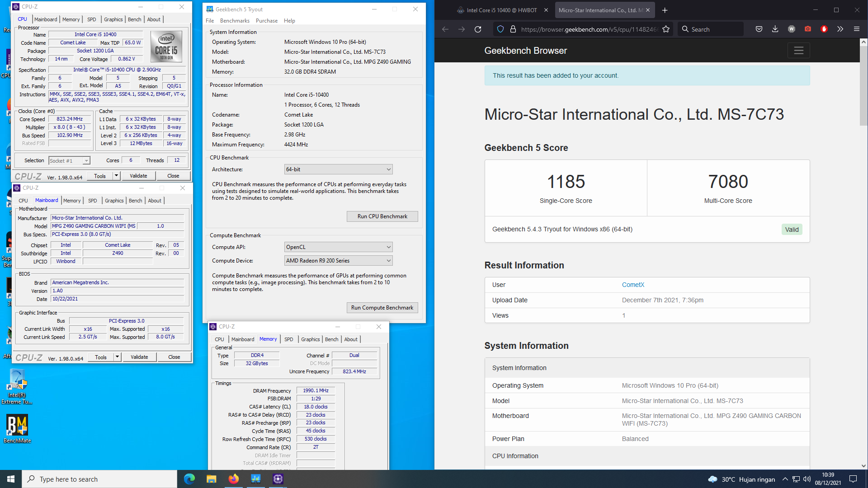Open File Explorer from the taskbar

tap(212, 479)
